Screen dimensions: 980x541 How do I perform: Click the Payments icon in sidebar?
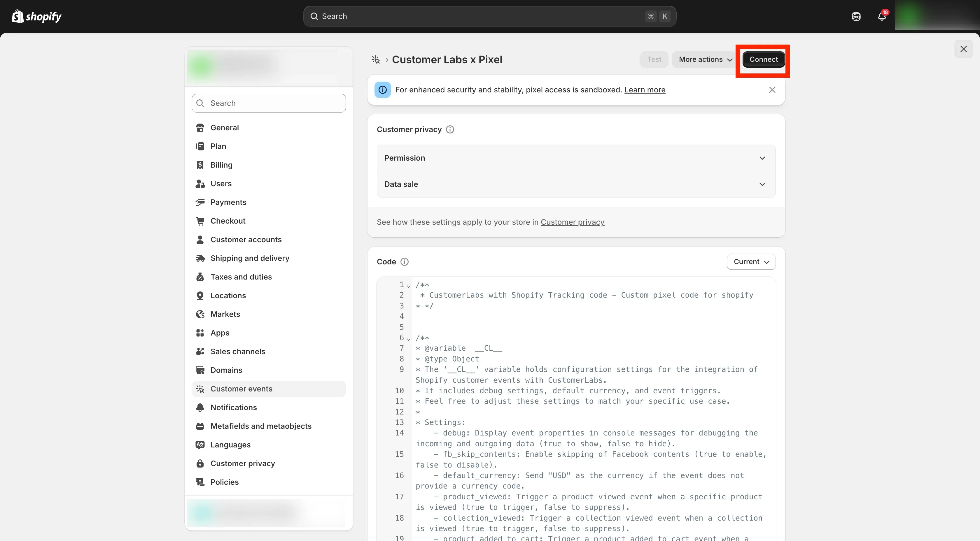click(200, 202)
